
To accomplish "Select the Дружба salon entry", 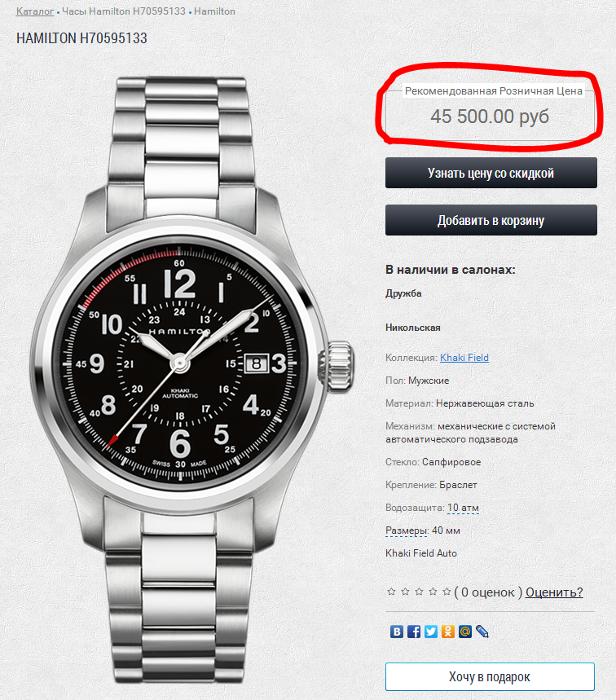I will pyautogui.click(x=403, y=293).
